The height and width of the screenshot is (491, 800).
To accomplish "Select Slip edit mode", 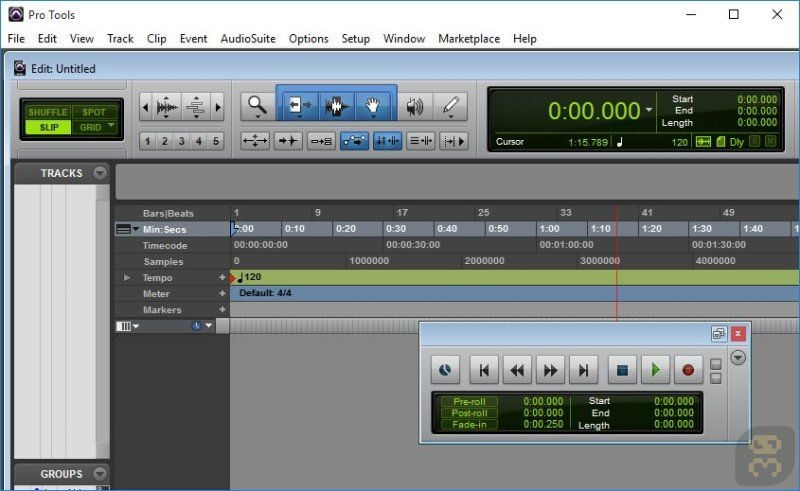I will [x=48, y=127].
